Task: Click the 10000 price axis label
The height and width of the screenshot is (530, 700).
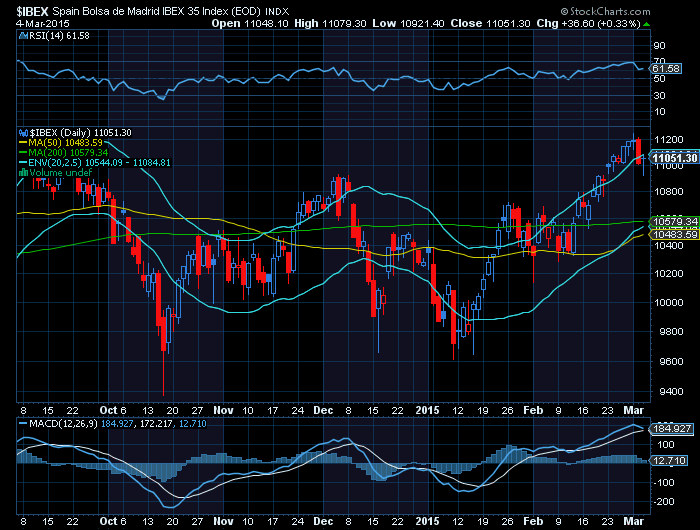Action: pos(668,302)
